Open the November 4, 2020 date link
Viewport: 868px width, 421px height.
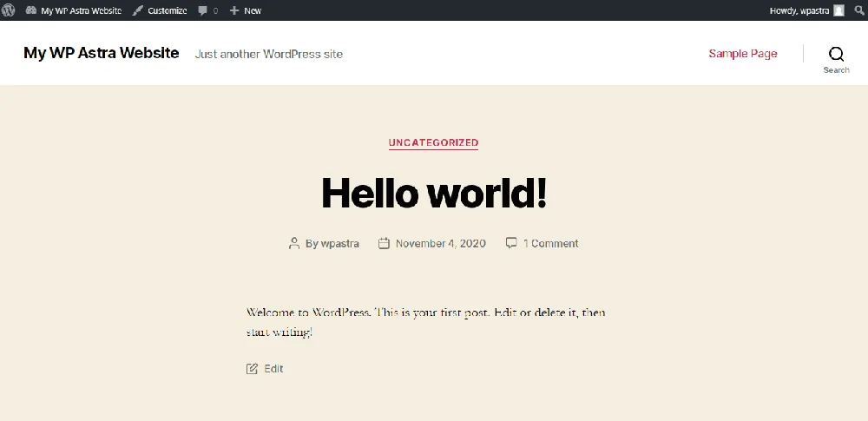(441, 244)
